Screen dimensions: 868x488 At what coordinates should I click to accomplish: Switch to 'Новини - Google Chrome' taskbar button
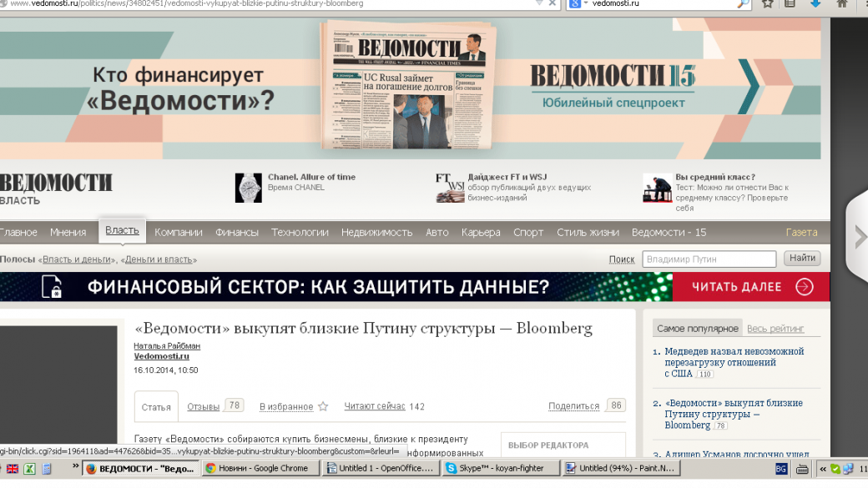(x=260, y=468)
